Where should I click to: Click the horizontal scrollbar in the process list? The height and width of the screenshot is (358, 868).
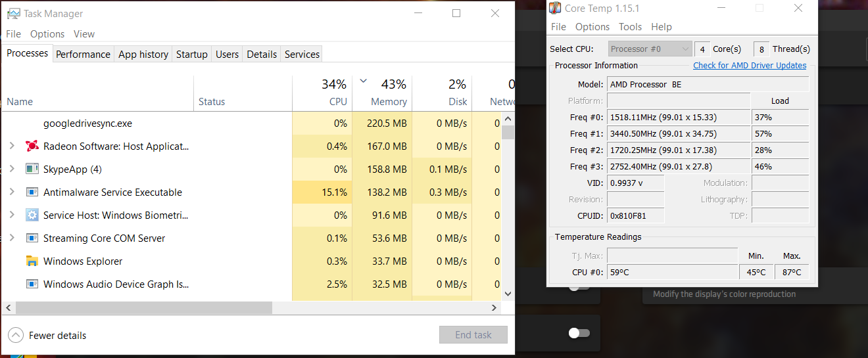coord(144,307)
